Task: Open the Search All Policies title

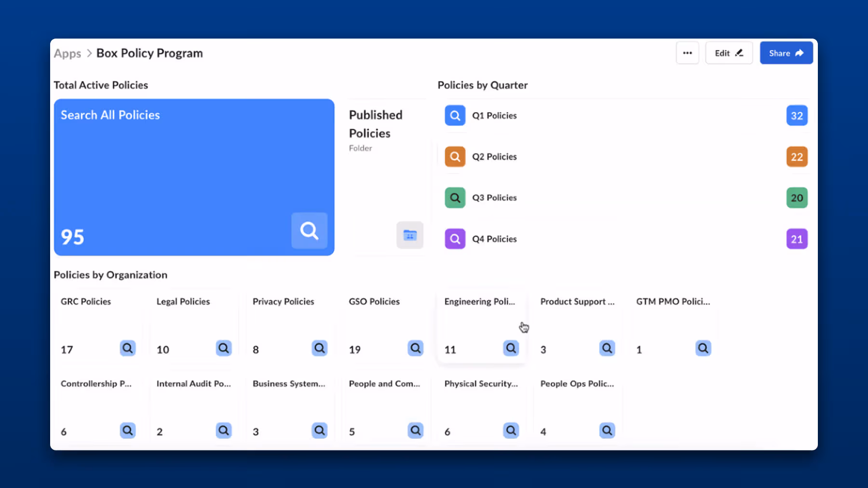Action: pyautogui.click(x=110, y=115)
